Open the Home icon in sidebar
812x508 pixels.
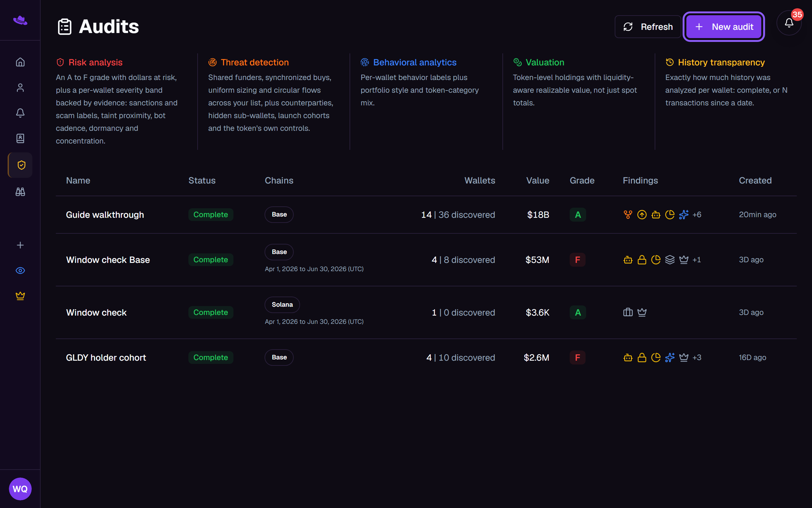point(20,62)
